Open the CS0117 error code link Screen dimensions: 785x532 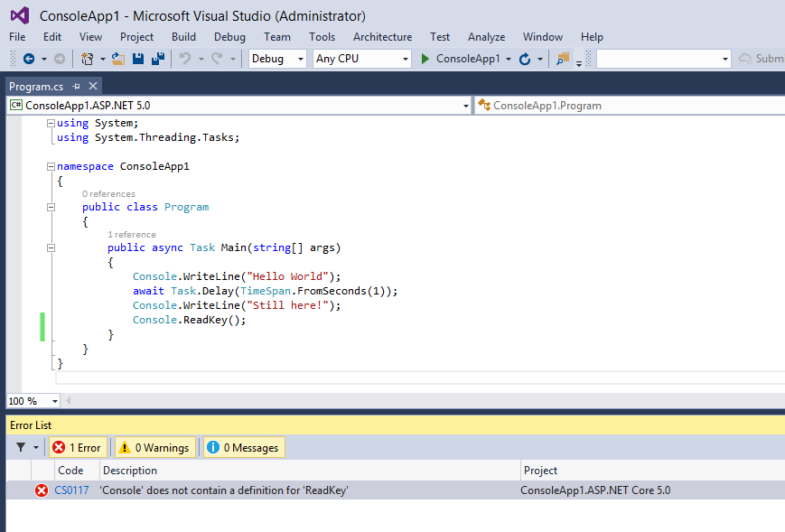pyautogui.click(x=71, y=490)
